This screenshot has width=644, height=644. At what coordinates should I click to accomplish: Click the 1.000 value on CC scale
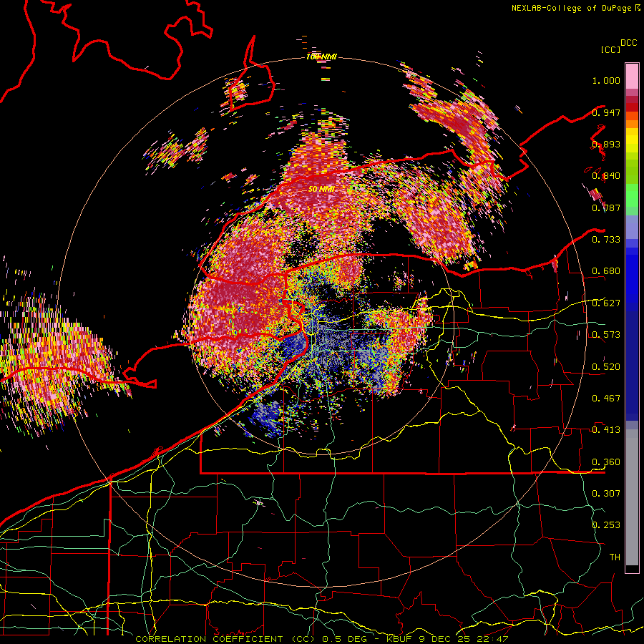(606, 80)
